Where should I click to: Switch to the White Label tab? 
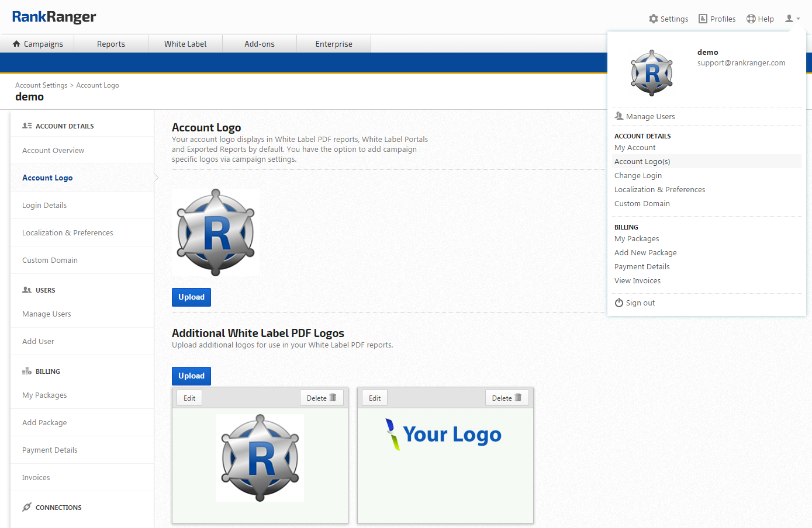point(185,44)
